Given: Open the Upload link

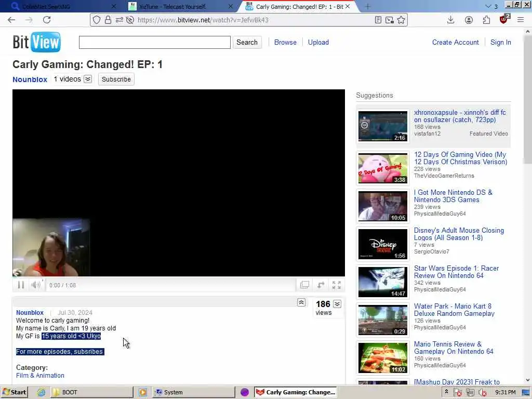Looking at the screenshot, I should point(318,43).
